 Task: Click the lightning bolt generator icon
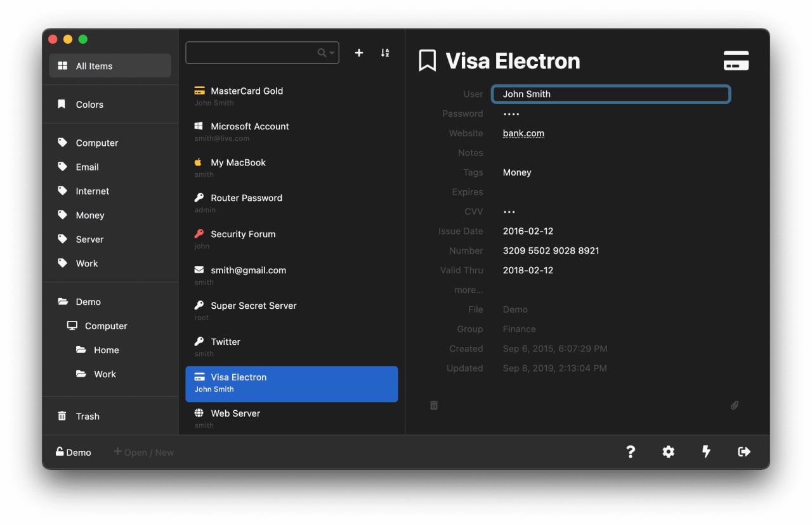[706, 451]
